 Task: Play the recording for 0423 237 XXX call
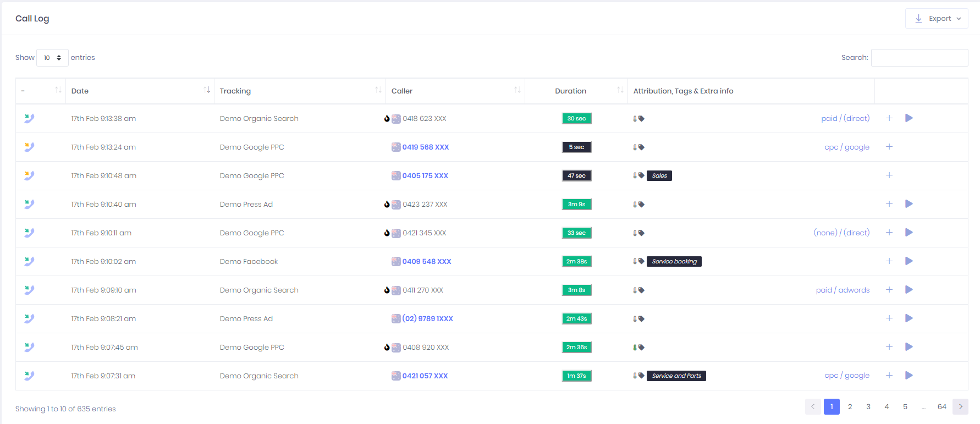pyautogui.click(x=909, y=204)
